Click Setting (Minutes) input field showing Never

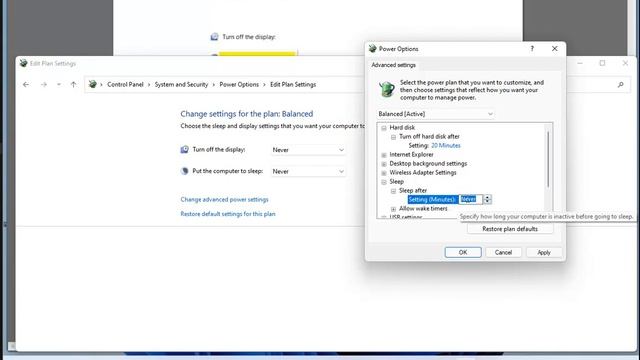coord(471,199)
